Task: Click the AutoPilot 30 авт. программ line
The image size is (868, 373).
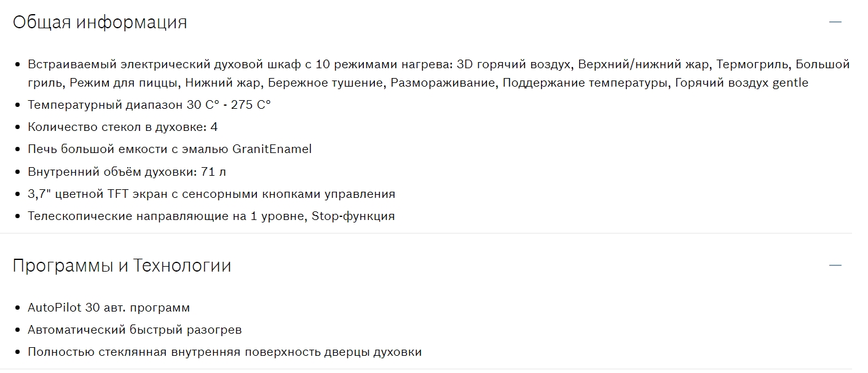Action: [109, 308]
